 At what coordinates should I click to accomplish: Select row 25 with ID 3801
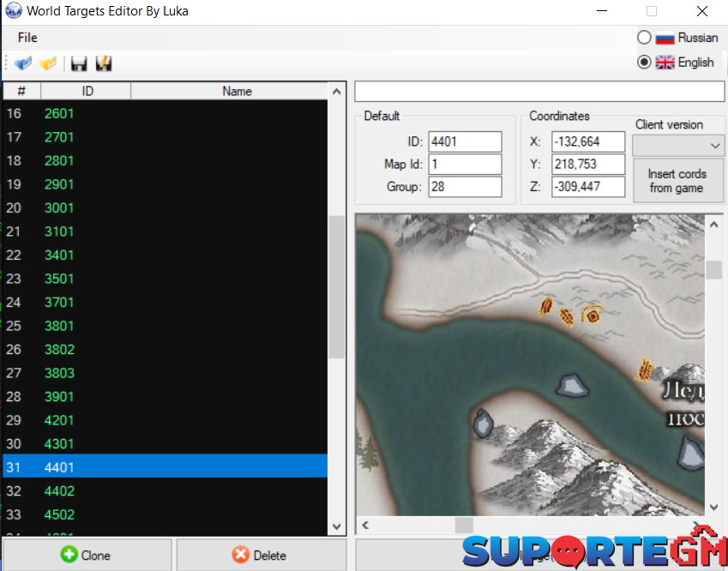165,326
